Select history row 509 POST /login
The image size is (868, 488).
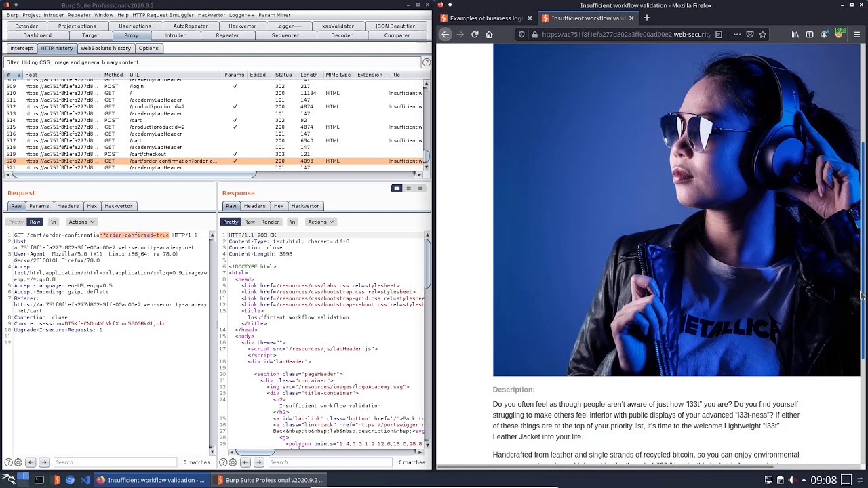tap(214, 86)
